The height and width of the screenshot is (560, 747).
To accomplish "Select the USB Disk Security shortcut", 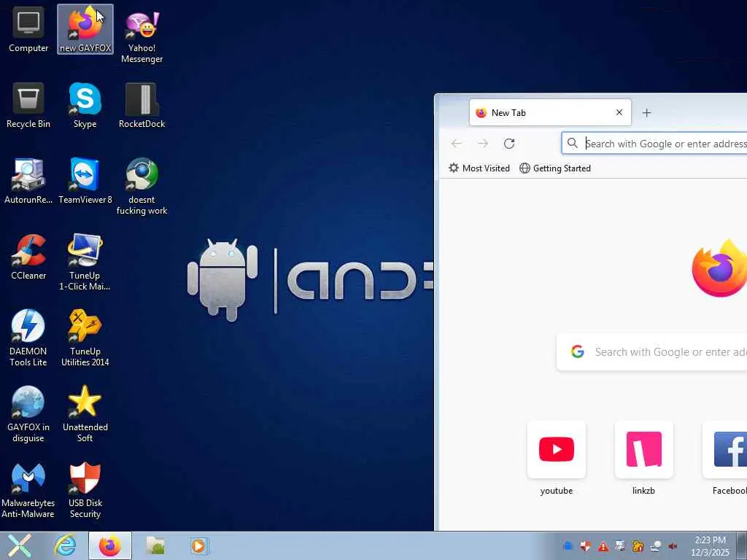I will [x=85, y=490].
